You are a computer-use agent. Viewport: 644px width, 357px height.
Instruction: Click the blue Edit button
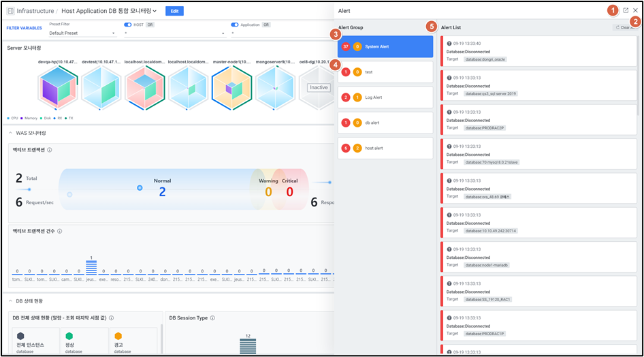(x=174, y=11)
